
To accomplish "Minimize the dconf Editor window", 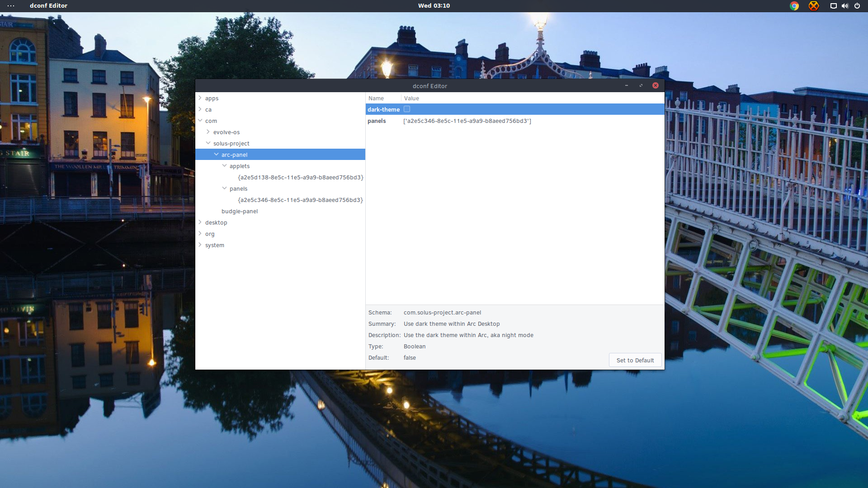I will (x=627, y=85).
